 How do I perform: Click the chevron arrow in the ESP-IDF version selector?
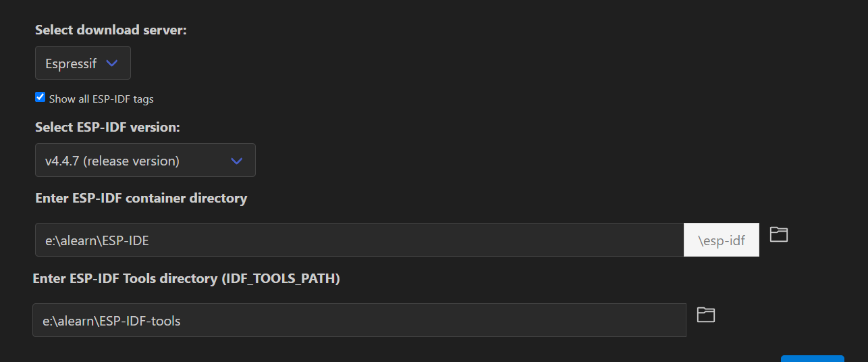tap(236, 161)
